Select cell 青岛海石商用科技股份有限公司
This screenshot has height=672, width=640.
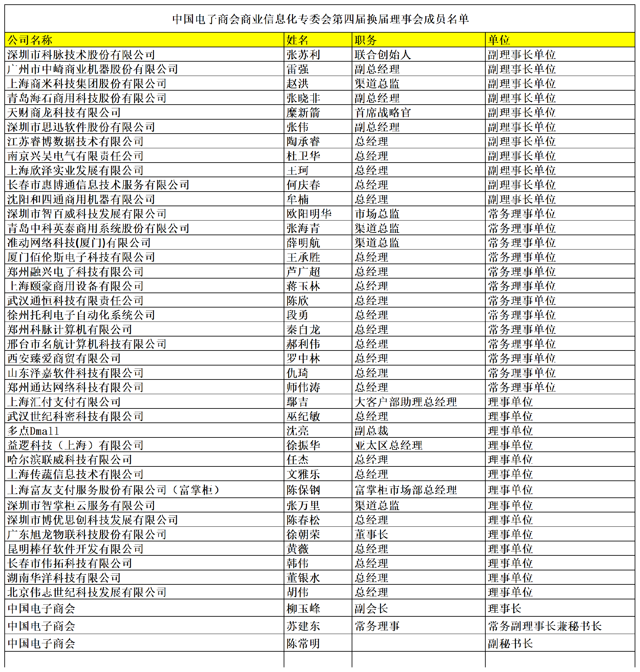click(x=144, y=98)
